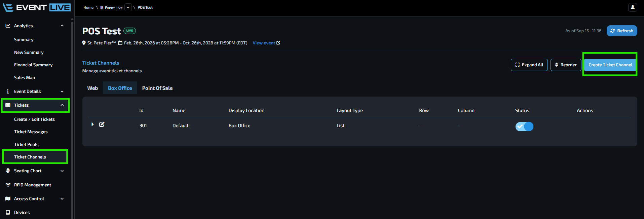Click the Event Details info icon
The height and width of the screenshot is (219, 644).
pyautogui.click(x=8, y=92)
